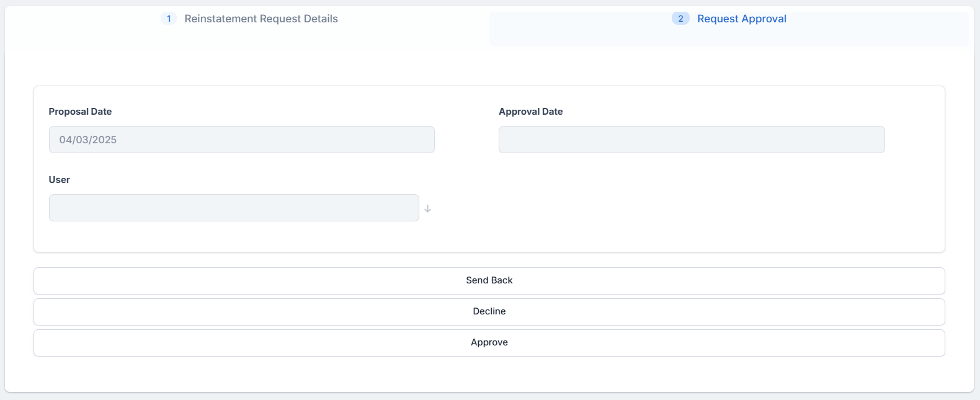980x400 pixels.
Task: Click the 04/03/2025 date text
Action: click(88, 140)
